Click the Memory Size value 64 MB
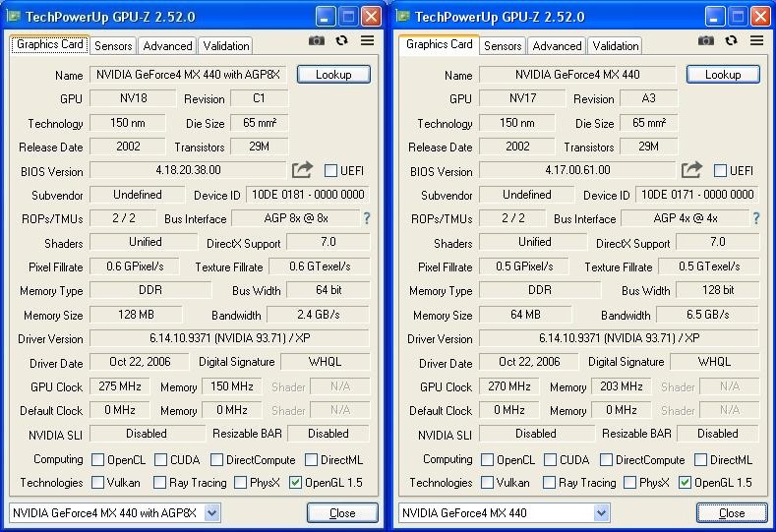Viewport: 776px width, 532px height. (x=525, y=315)
